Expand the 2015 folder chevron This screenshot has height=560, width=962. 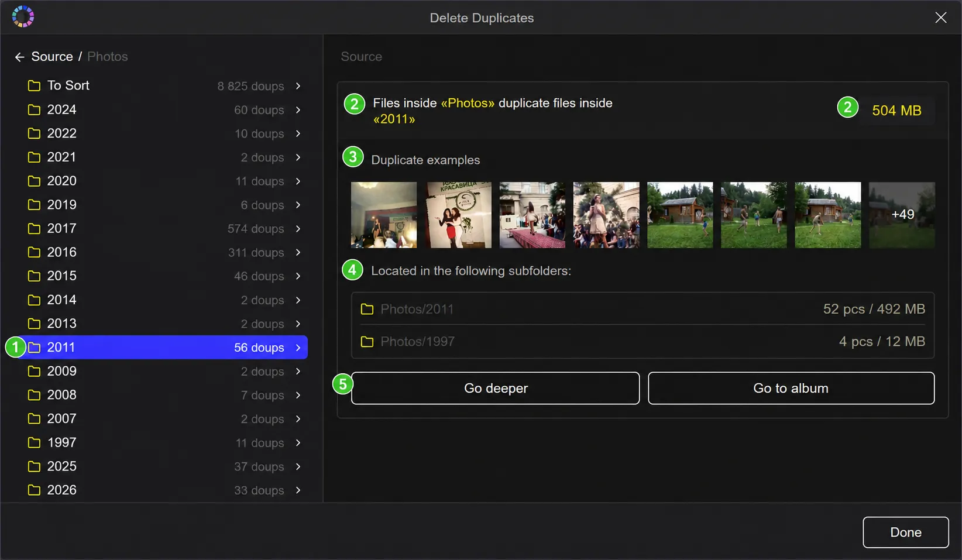298,276
